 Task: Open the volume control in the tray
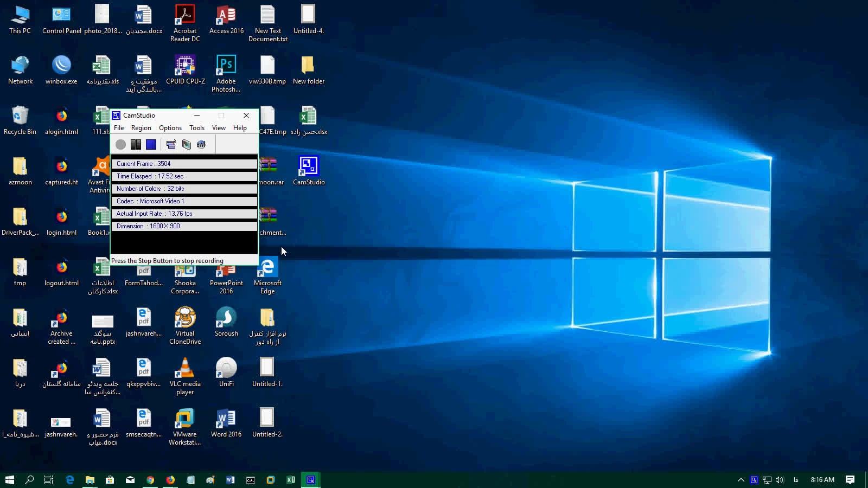pyautogui.click(x=780, y=480)
